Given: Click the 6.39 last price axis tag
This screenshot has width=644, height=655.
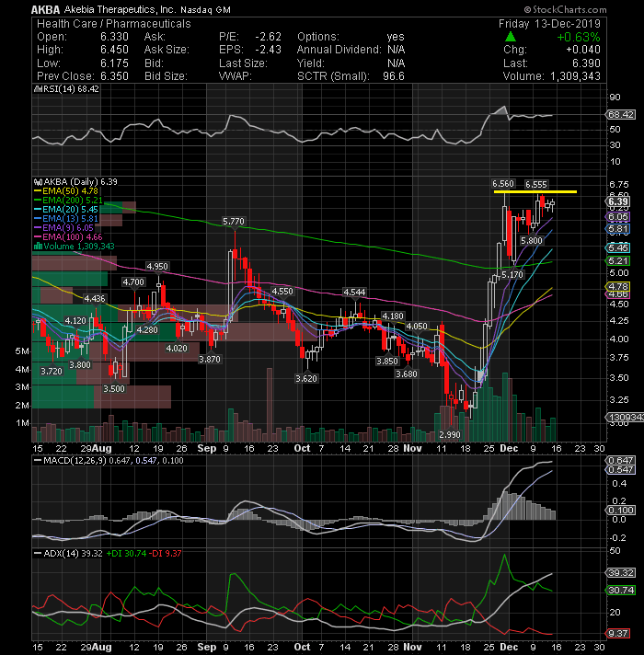Looking at the screenshot, I should [618, 201].
